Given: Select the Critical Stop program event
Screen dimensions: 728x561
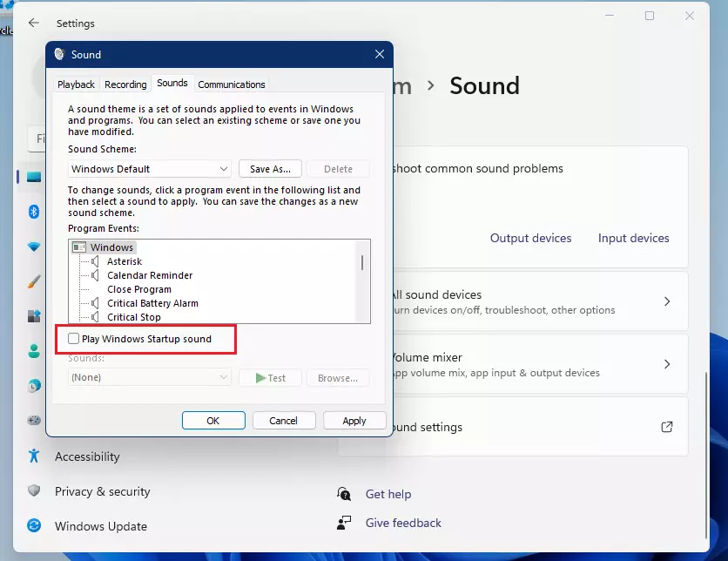Looking at the screenshot, I should [x=134, y=317].
